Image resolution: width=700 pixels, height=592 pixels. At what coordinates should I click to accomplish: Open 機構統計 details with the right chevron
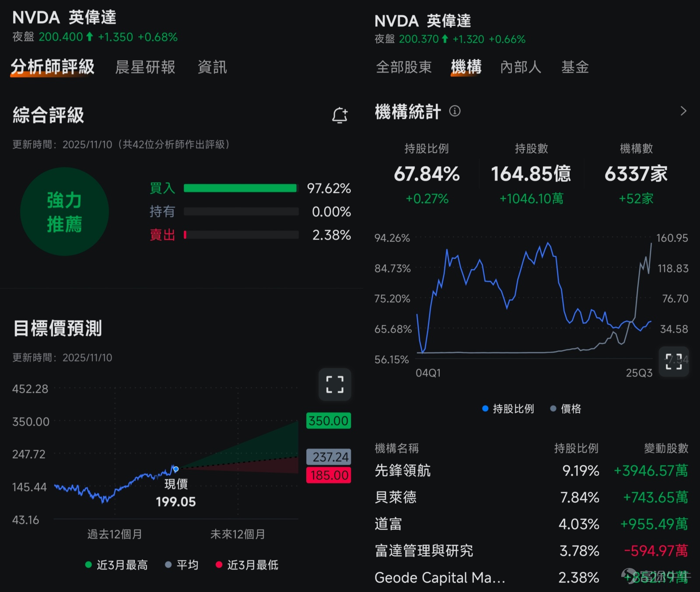(x=683, y=111)
